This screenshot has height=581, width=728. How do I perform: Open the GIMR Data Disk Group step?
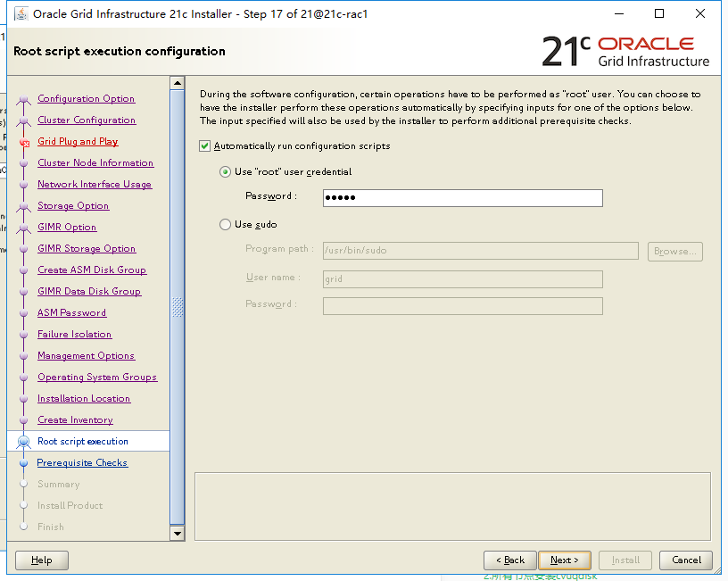point(89,291)
